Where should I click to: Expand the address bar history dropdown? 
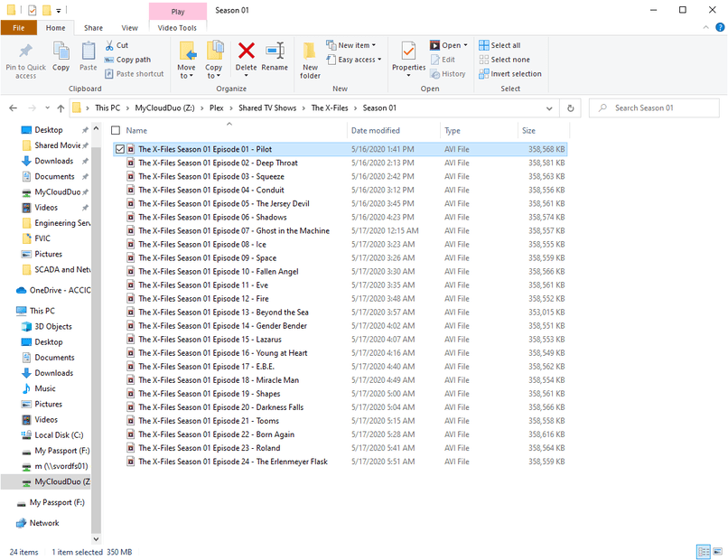[x=549, y=108]
